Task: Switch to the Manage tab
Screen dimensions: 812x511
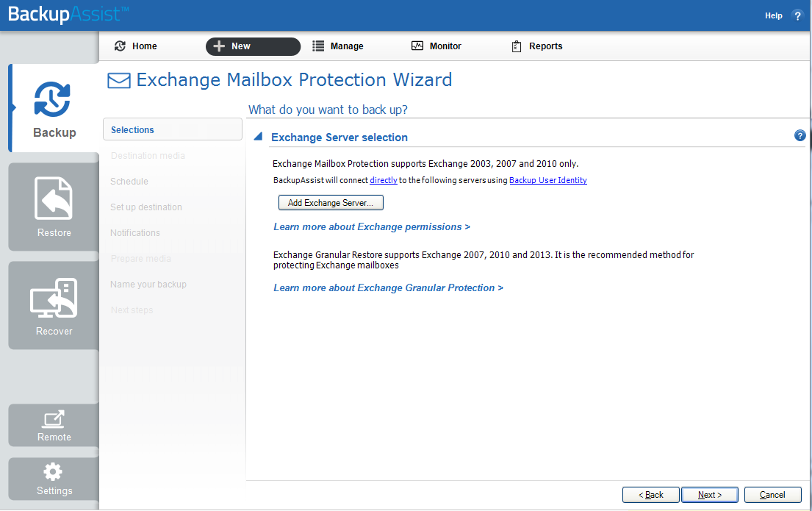Action: (x=337, y=46)
